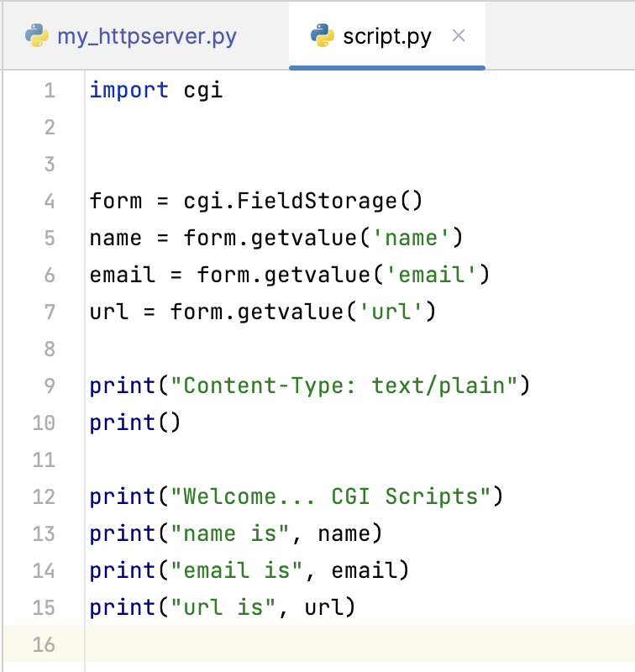This screenshot has width=635, height=672.
Task: Close the script.py tab
Action: tap(459, 35)
